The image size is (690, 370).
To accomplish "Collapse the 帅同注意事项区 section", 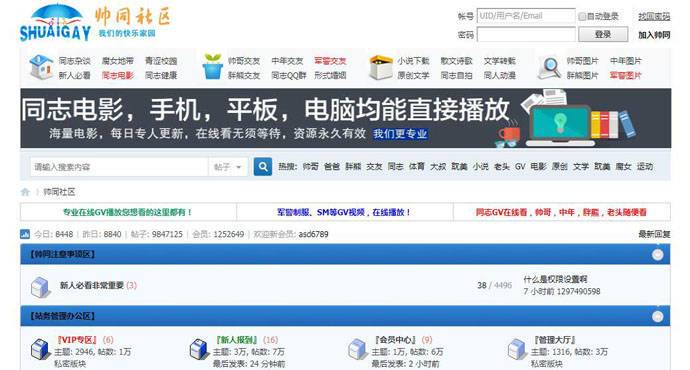I will tap(657, 254).
